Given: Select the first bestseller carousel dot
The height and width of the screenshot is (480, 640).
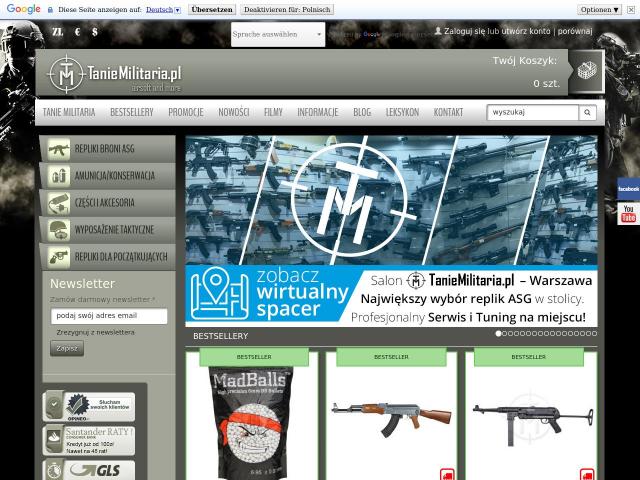Looking at the screenshot, I should tap(498, 333).
